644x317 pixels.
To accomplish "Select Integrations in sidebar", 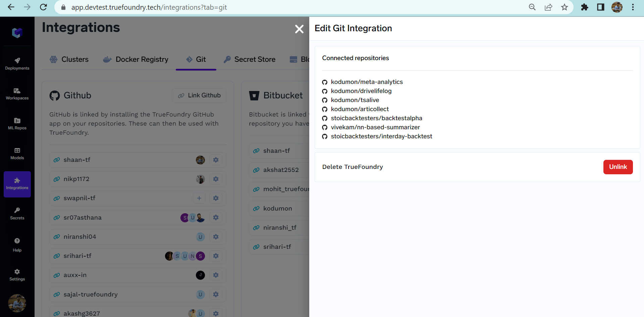I will pyautogui.click(x=17, y=184).
